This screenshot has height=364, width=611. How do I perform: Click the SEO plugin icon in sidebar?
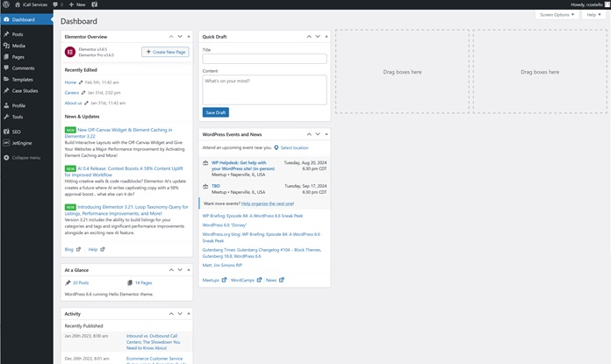[6, 132]
